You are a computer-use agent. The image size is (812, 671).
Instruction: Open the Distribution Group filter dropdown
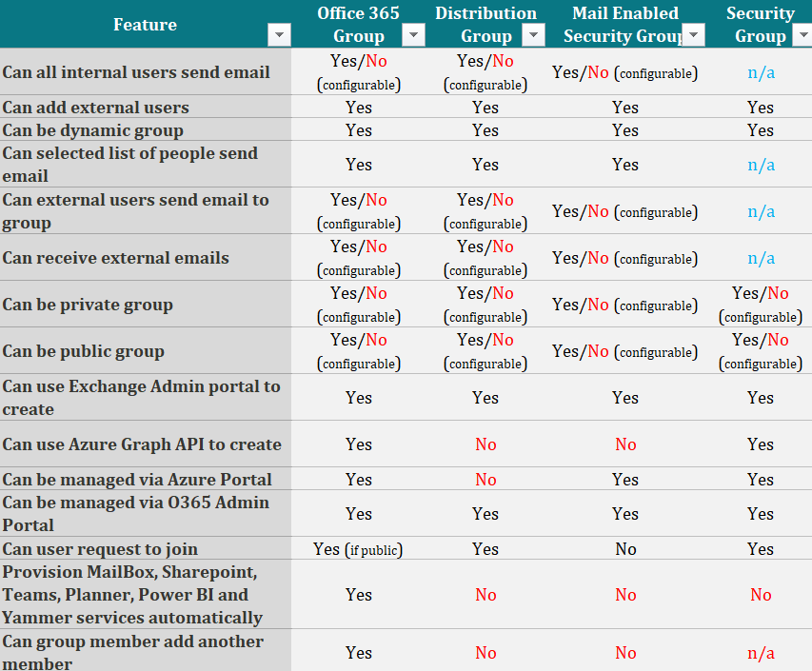tap(533, 34)
